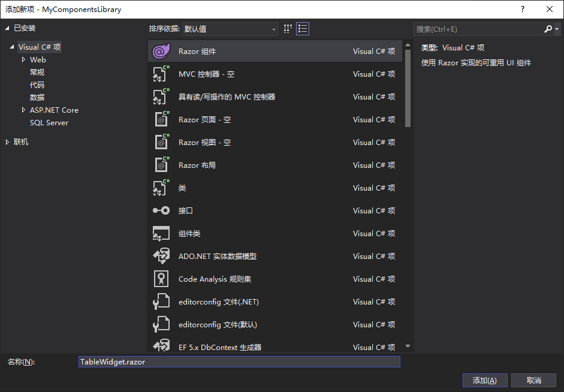Click the 组件类 template icon
The height and width of the screenshot is (392, 564).
pos(161,233)
